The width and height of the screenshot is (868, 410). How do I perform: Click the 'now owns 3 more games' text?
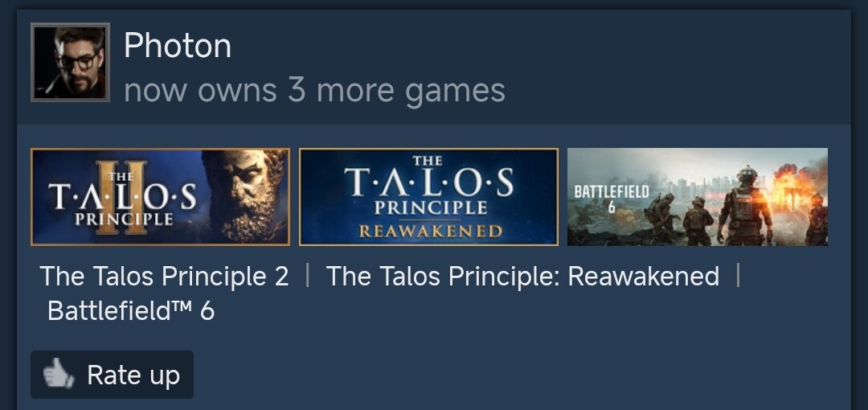coord(314,90)
